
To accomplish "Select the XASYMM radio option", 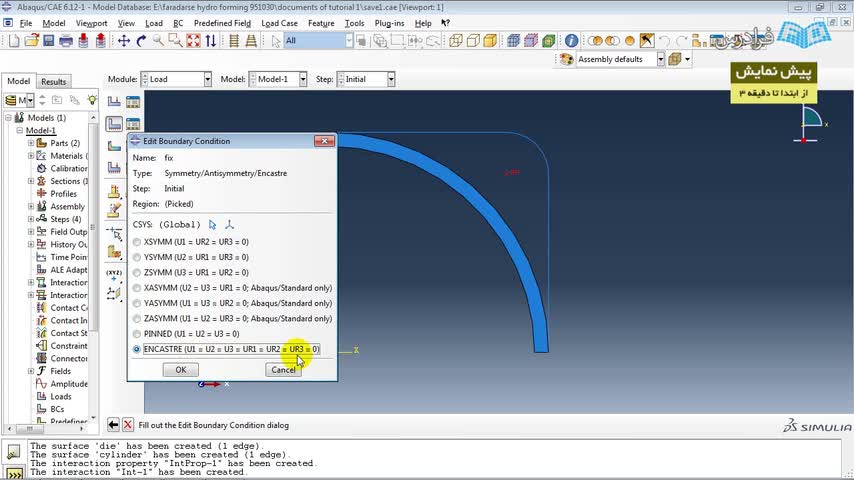I will point(137,288).
